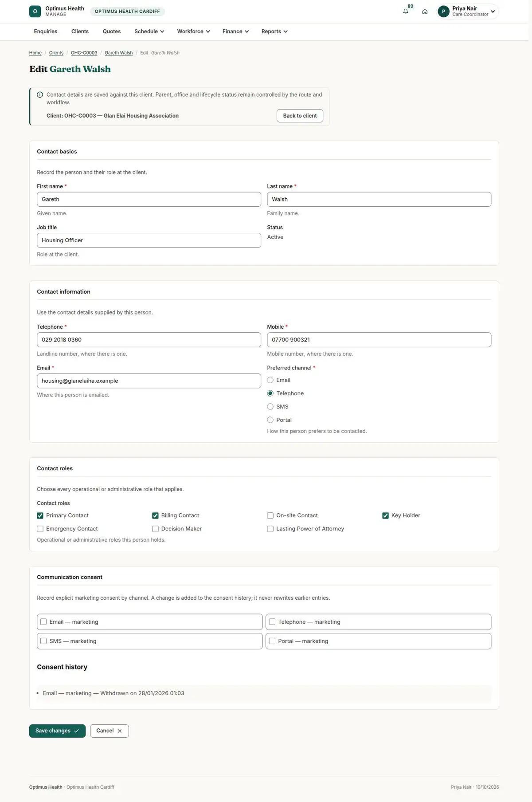Click the Job title input field
This screenshot has height=802, width=532.
click(149, 240)
